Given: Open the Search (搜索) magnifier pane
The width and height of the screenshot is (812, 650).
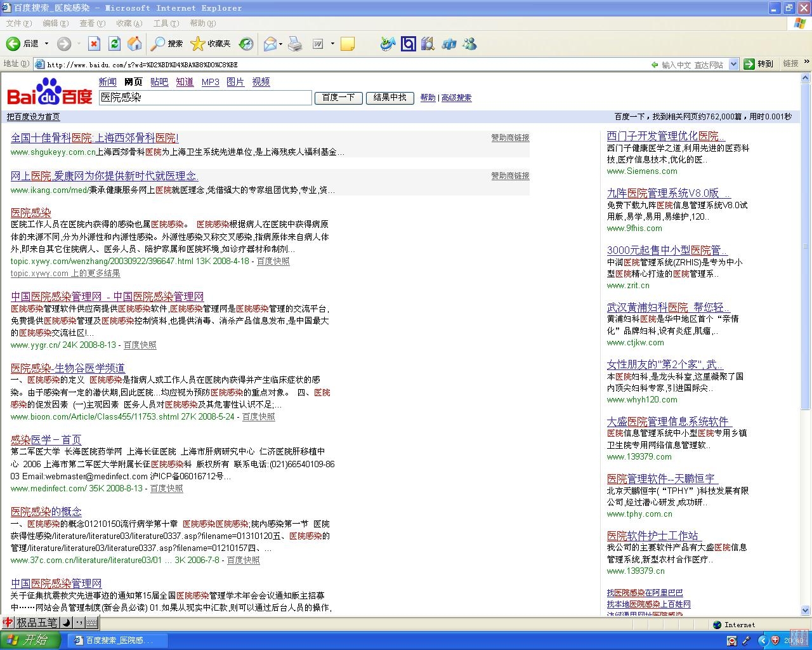Looking at the screenshot, I should tap(157, 43).
